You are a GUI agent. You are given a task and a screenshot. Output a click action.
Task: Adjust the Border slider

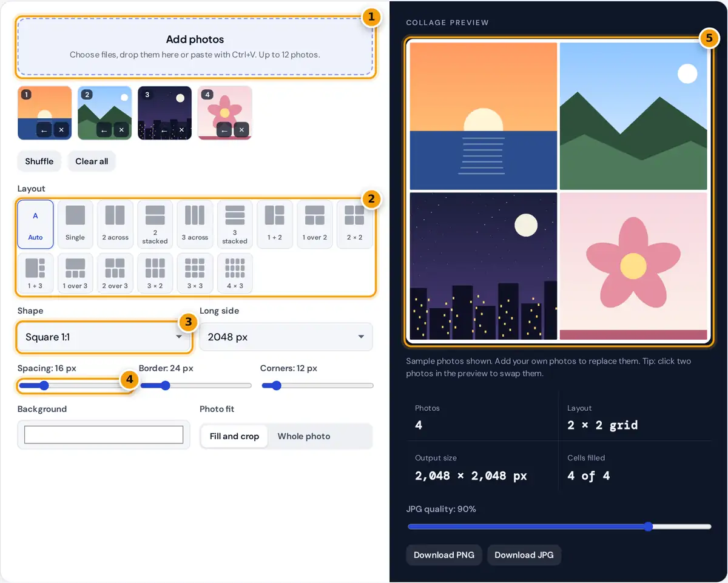coord(195,386)
